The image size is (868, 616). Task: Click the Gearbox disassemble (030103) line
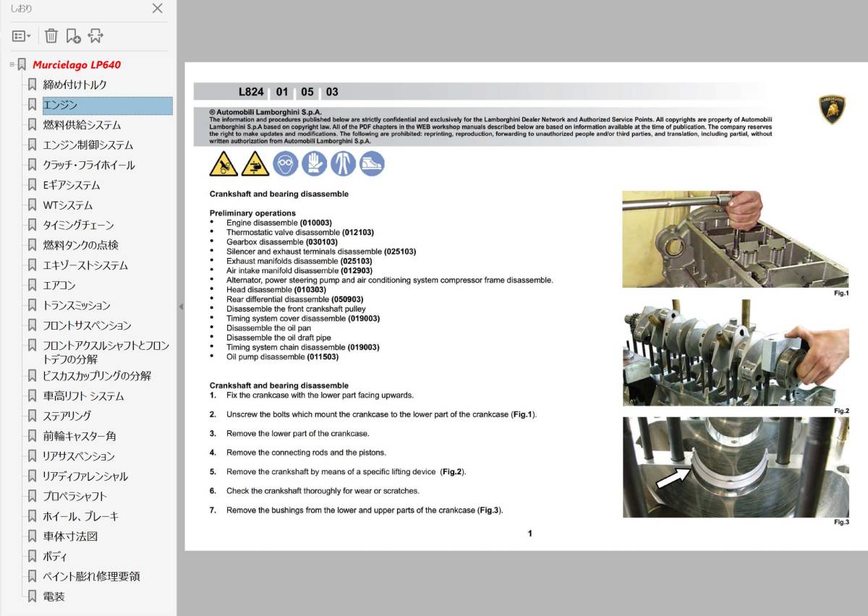pos(282,242)
